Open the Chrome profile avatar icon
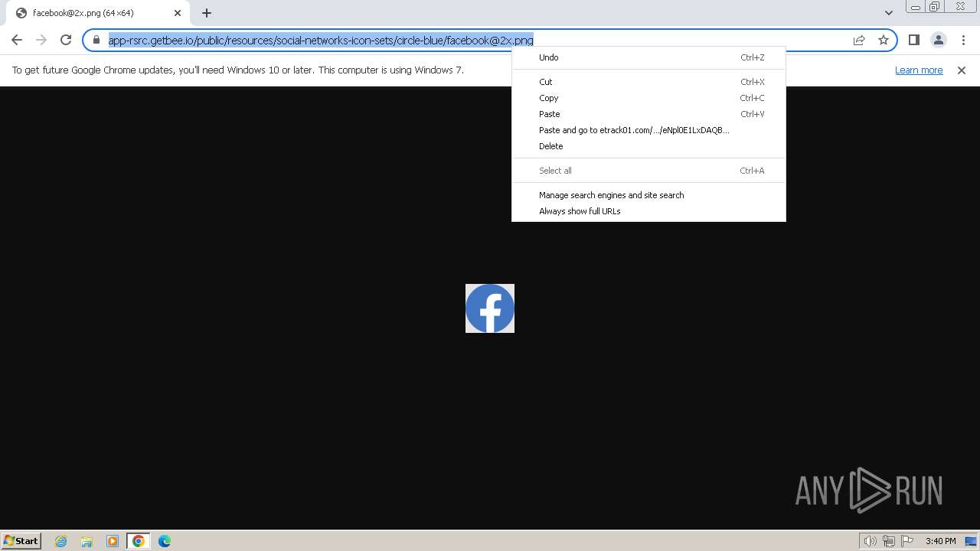Image resolution: width=980 pixels, height=551 pixels. pos(939,40)
